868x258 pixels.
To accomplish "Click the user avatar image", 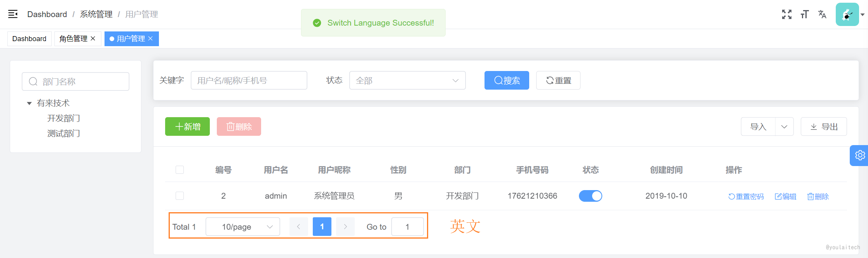I will pos(847,14).
